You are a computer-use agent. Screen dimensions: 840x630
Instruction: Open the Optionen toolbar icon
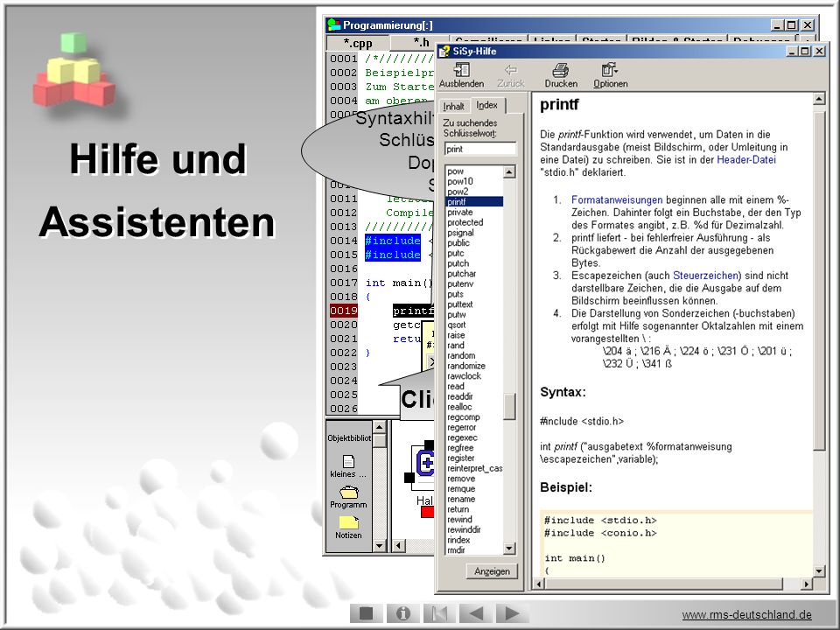coord(610,70)
